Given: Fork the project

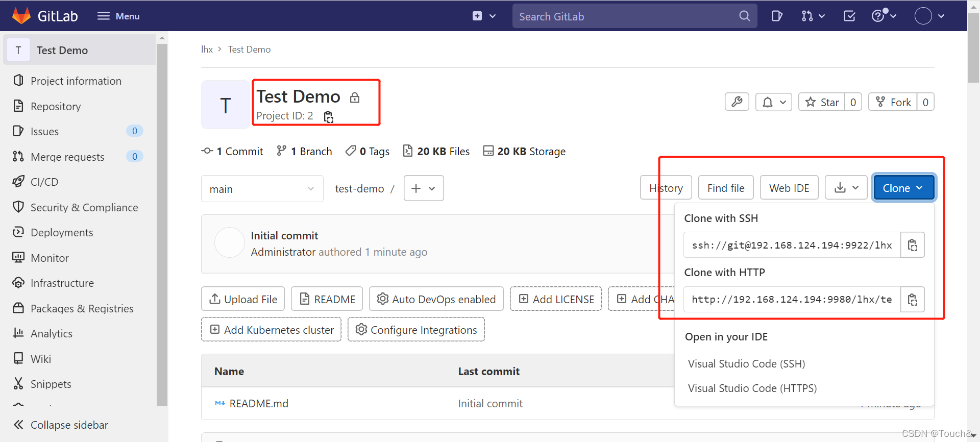Looking at the screenshot, I should [893, 102].
